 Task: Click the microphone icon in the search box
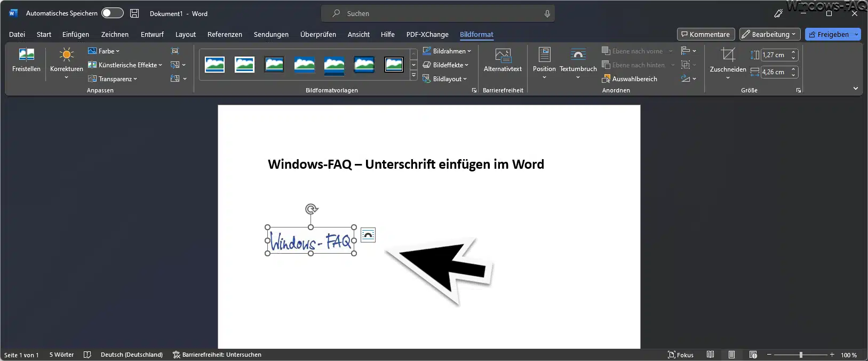point(547,13)
